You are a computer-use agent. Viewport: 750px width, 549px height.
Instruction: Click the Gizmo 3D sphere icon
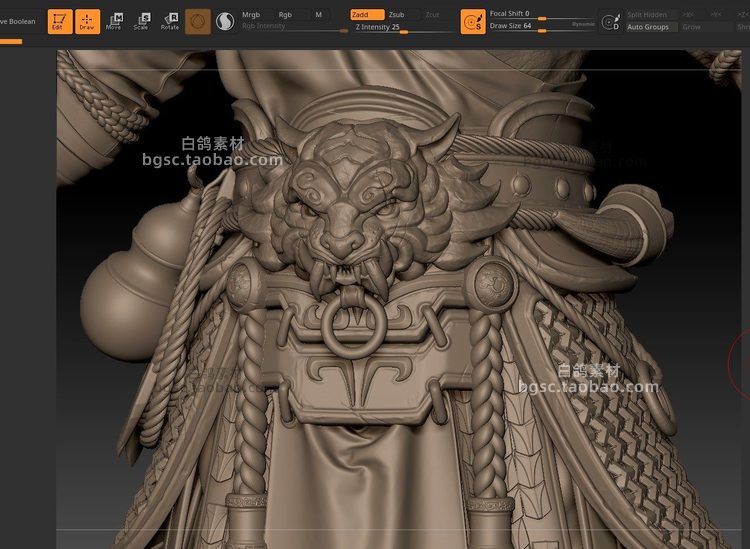(x=198, y=21)
